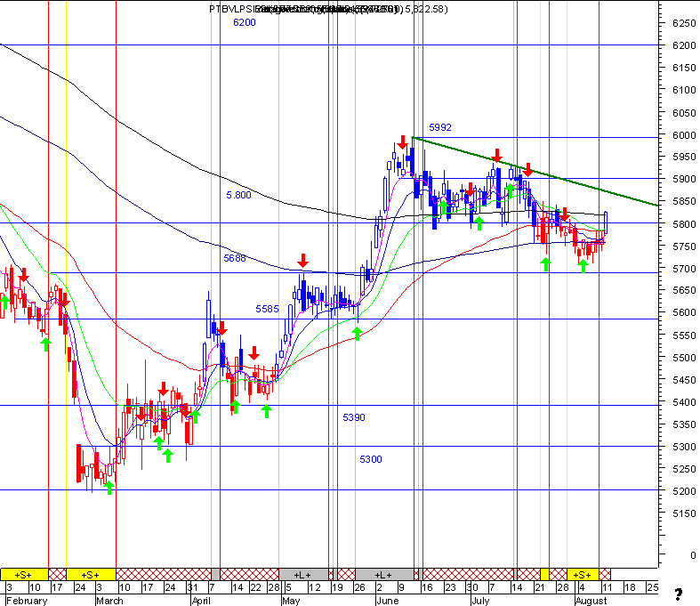Click the 5400 tick on price axis

(x=684, y=402)
